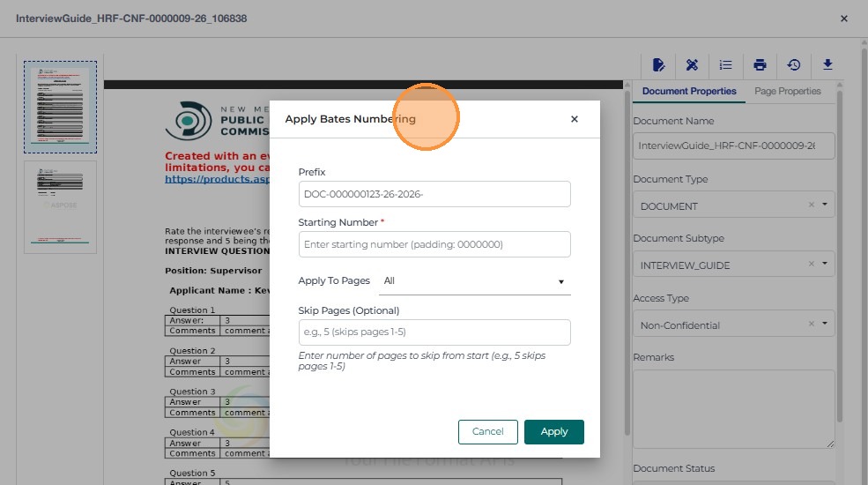Open the Apply To Pages dropdown
The height and width of the screenshot is (485, 868).
click(474, 281)
